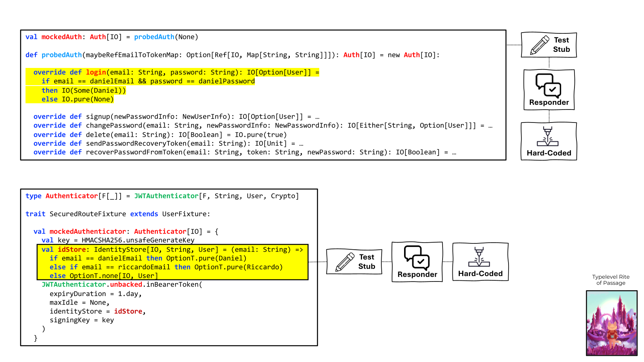The image size is (644, 362).
Task: Click the pencil icon in the top Test Stub box
Action: click(x=540, y=45)
